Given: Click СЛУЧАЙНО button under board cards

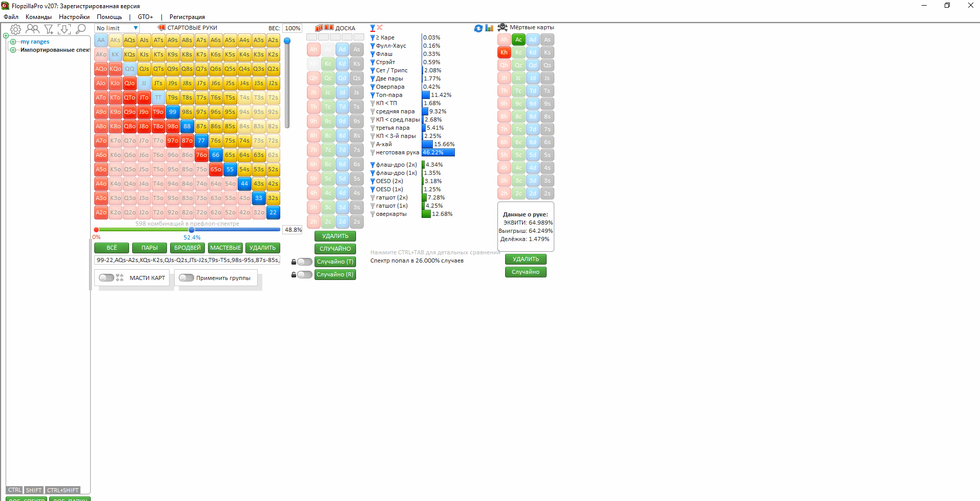Looking at the screenshot, I should click(x=335, y=249).
